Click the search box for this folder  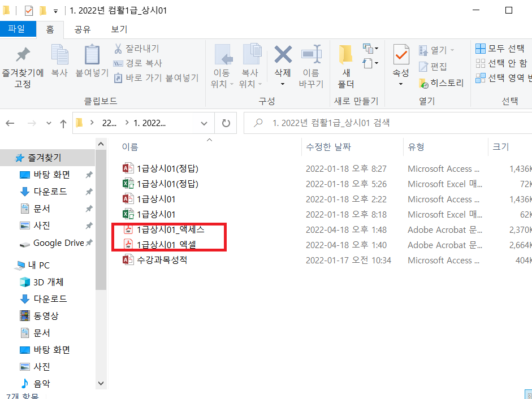390,123
